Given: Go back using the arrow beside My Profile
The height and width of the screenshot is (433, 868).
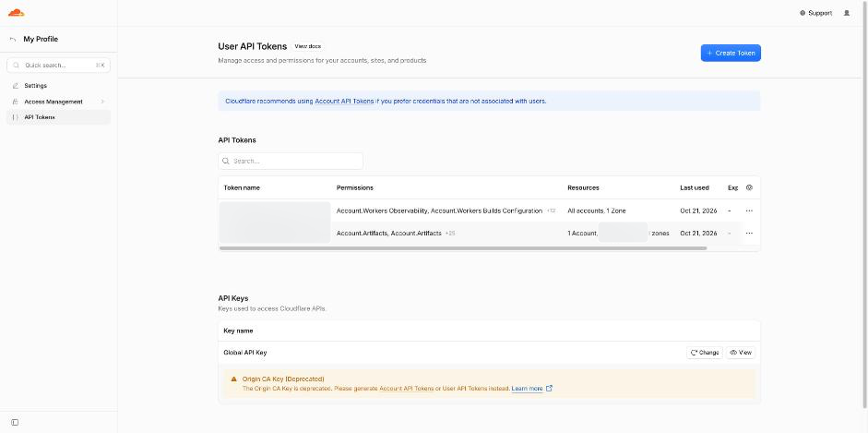Looking at the screenshot, I should (13, 40).
